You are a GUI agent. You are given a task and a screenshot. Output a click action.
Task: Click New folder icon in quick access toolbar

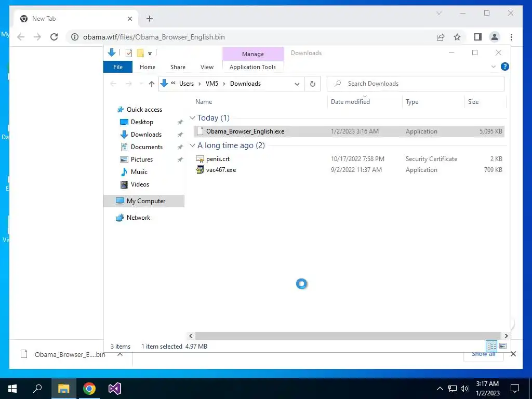[x=140, y=52]
